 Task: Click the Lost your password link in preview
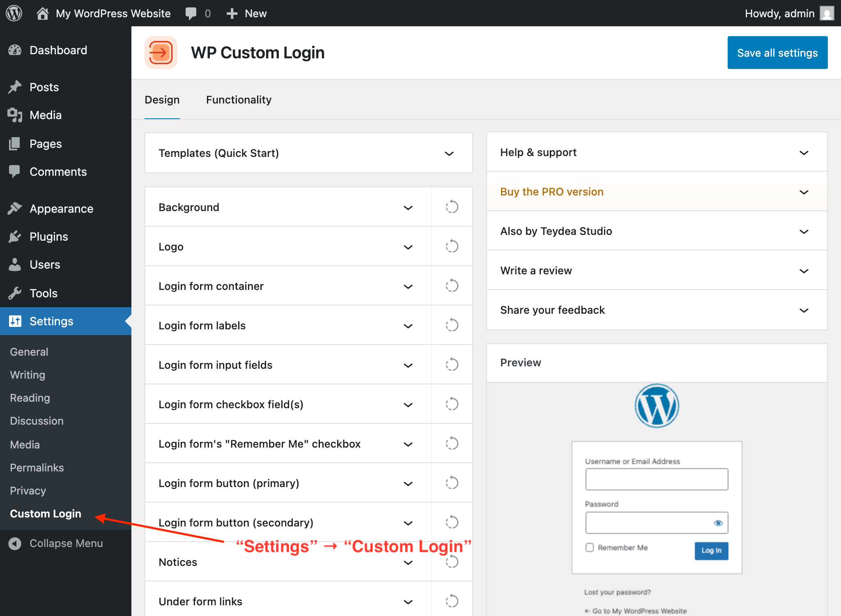(x=617, y=592)
